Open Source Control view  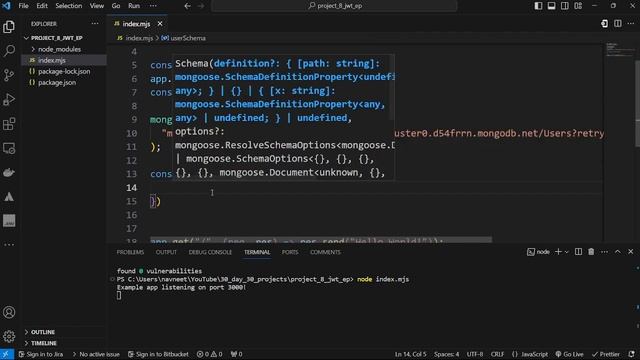pyautogui.click(x=9, y=75)
